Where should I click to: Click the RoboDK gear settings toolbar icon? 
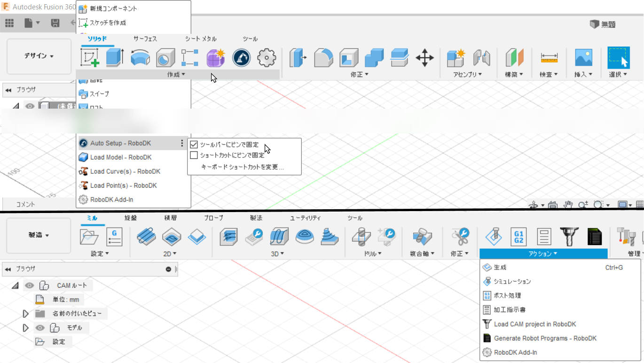(267, 58)
